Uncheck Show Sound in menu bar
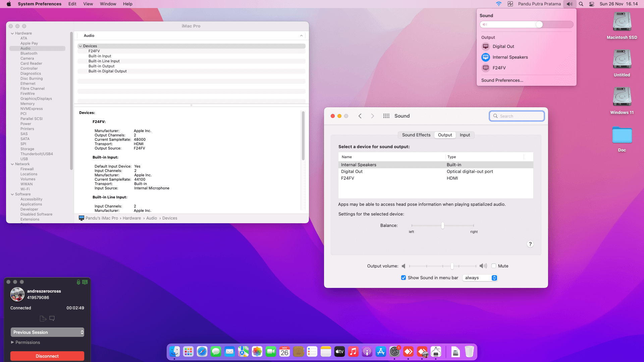Image resolution: width=644 pixels, height=362 pixels. [404, 278]
